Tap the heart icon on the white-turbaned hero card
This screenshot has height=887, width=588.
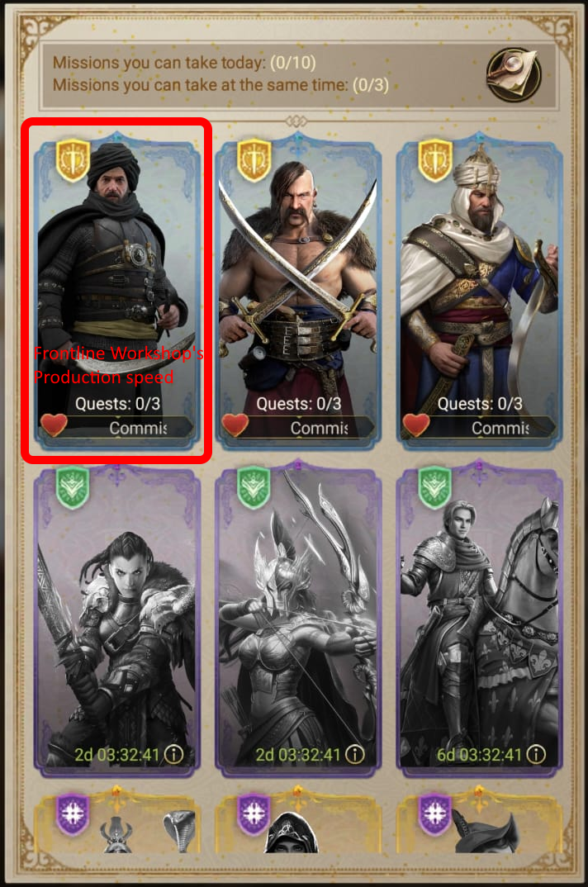[x=416, y=425]
